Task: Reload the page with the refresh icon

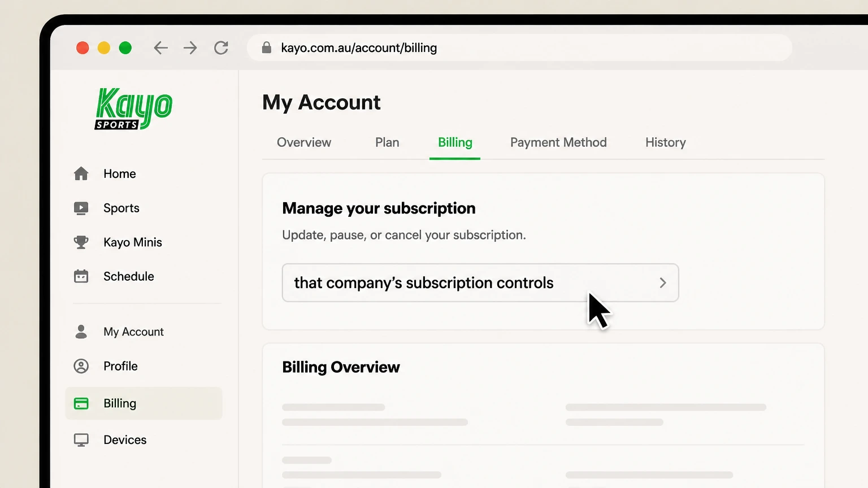Action: (221, 48)
